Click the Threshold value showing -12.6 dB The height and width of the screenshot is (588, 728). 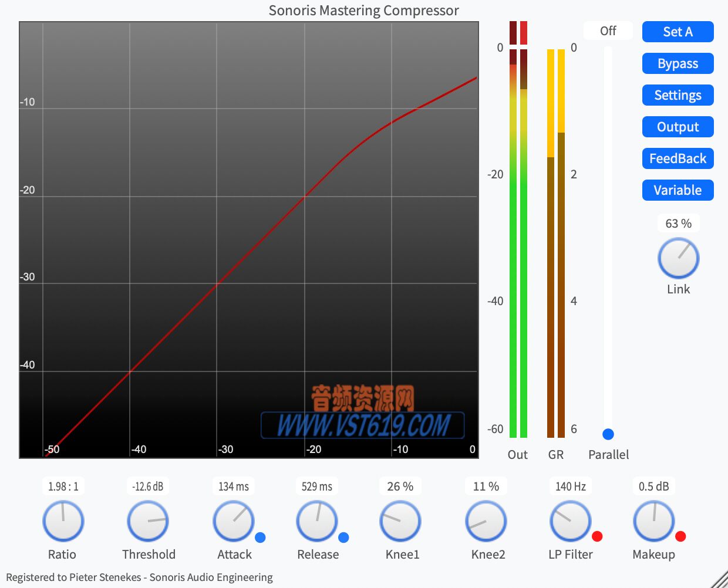[x=147, y=486]
